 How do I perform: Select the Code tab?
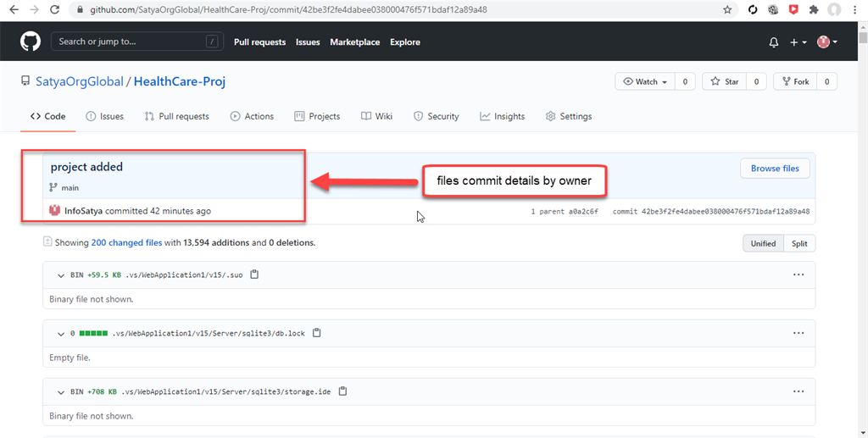click(x=48, y=116)
